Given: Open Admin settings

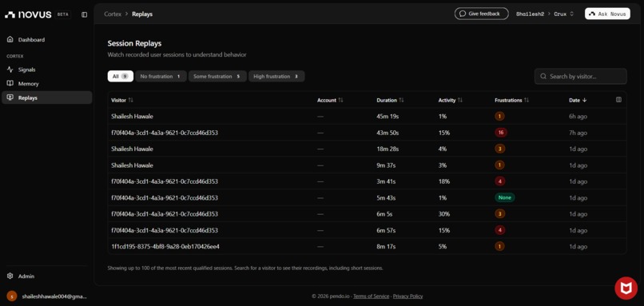Looking at the screenshot, I should (x=46, y=276).
